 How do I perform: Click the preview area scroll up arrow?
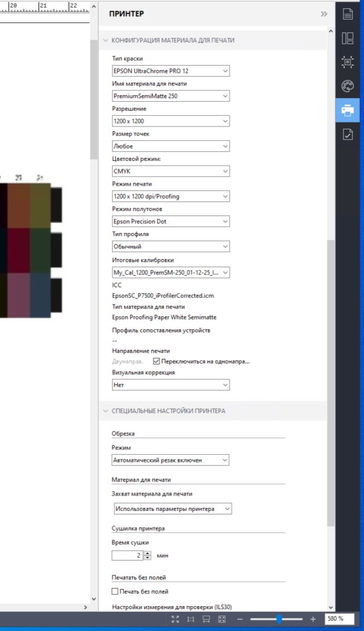tap(94, 7)
